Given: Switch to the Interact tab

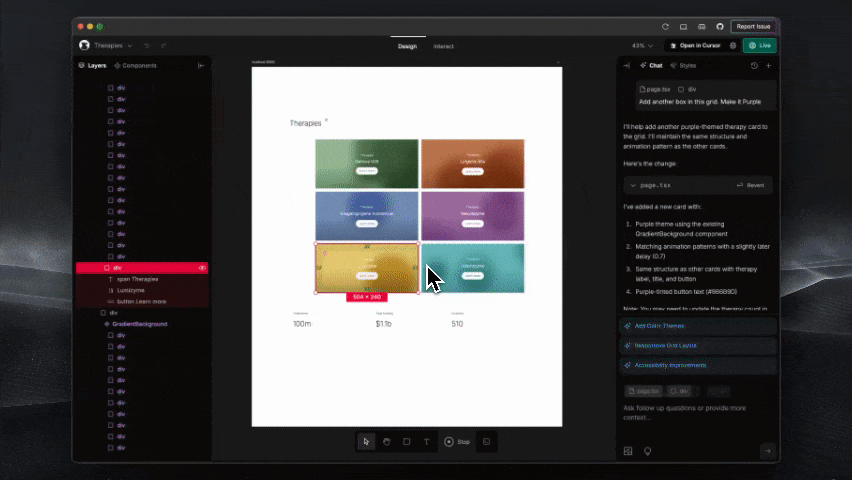Looking at the screenshot, I should point(442,46).
